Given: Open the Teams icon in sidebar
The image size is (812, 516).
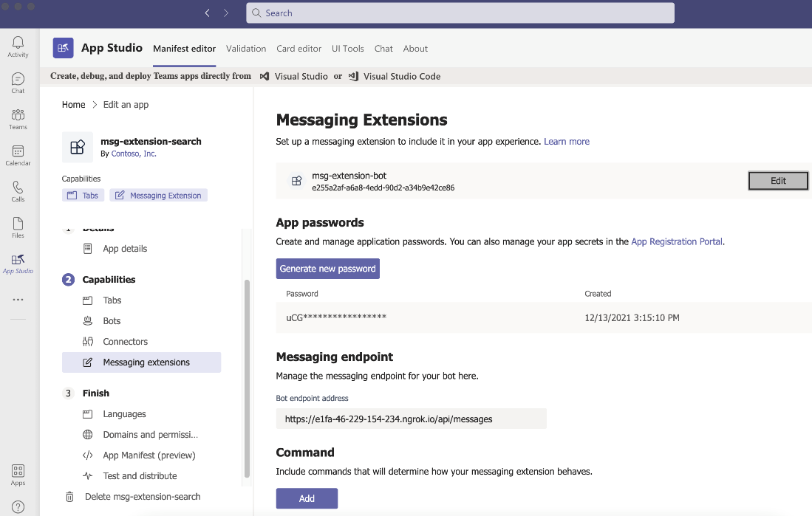Looking at the screenshot, I should [18, 115].
